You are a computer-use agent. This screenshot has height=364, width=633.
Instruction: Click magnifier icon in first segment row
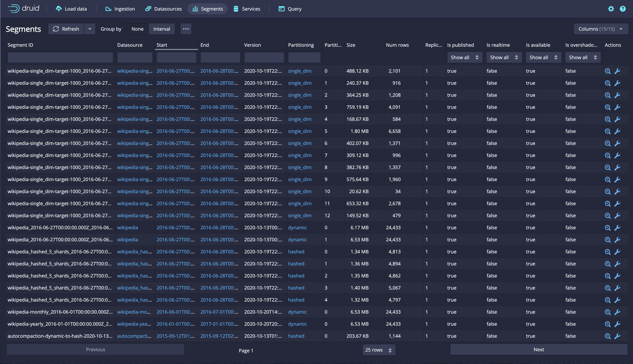[x=607, y=71]
